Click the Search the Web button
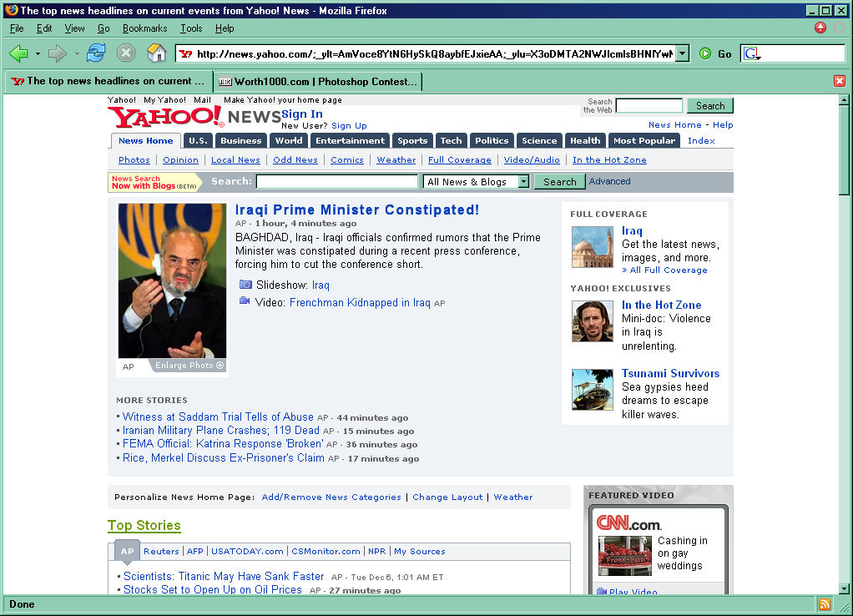 710,105
